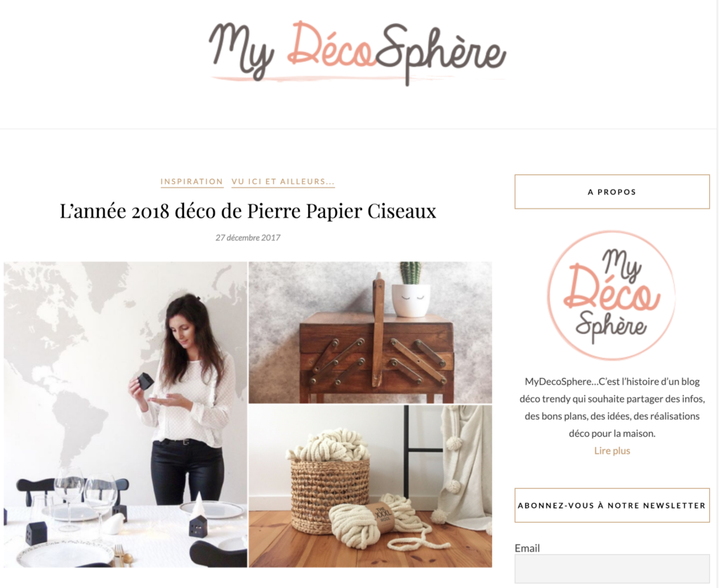Screen dimensions: 719x588
Task: Click the round My Déco Sphère badge
Action: click(612, 295)
